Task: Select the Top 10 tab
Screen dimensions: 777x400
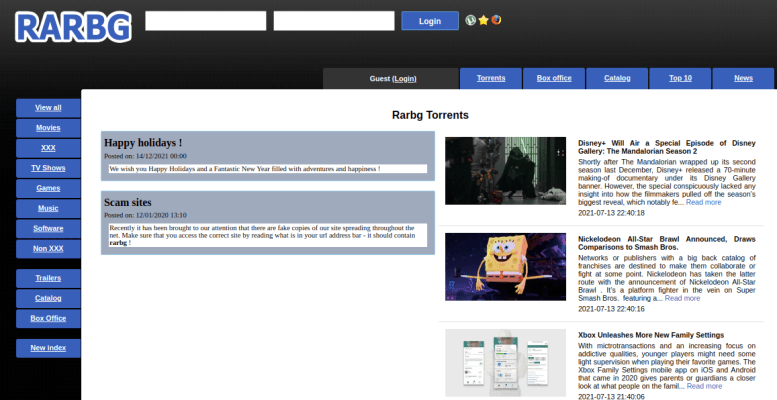Action: pos(680,78)
